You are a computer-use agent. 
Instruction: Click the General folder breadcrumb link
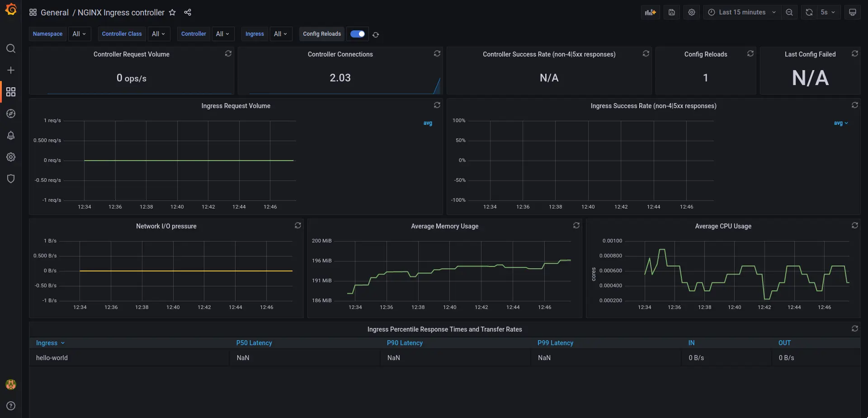[55, 13]
